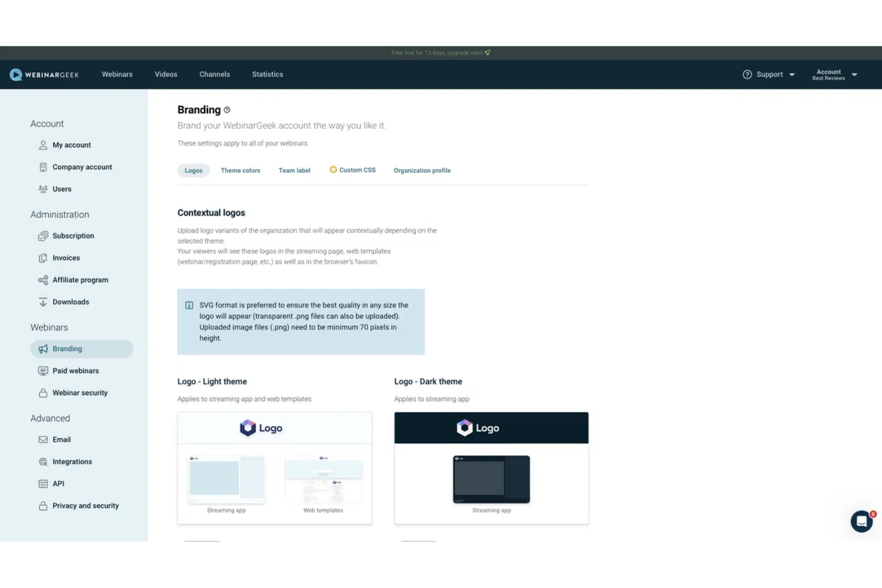
Task: Click the Affiliate program network icon
Action: pos(42,280)
